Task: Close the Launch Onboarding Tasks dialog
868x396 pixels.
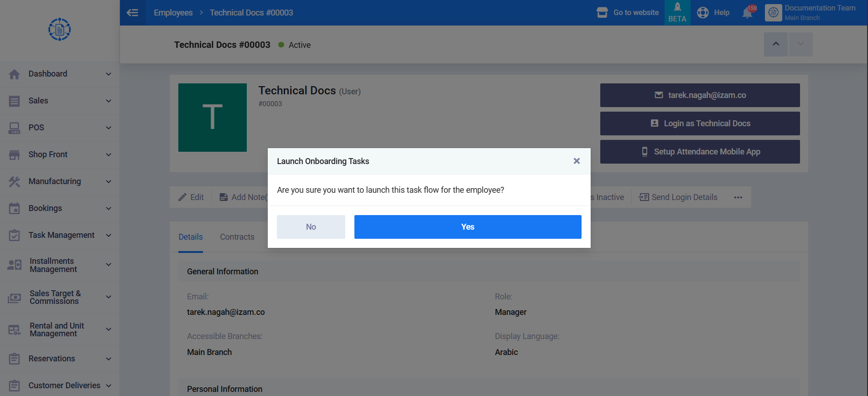Action: tap(577, 161)
